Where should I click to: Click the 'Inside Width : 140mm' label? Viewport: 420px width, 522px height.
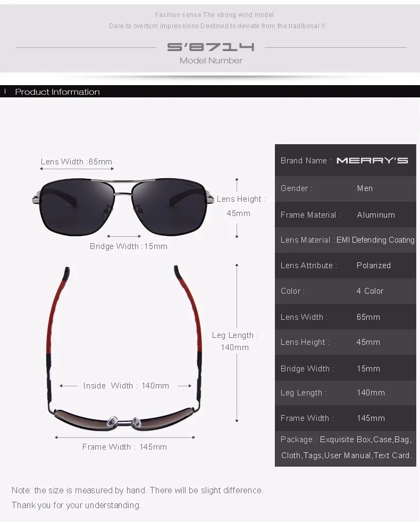click(x=126, y=386)
